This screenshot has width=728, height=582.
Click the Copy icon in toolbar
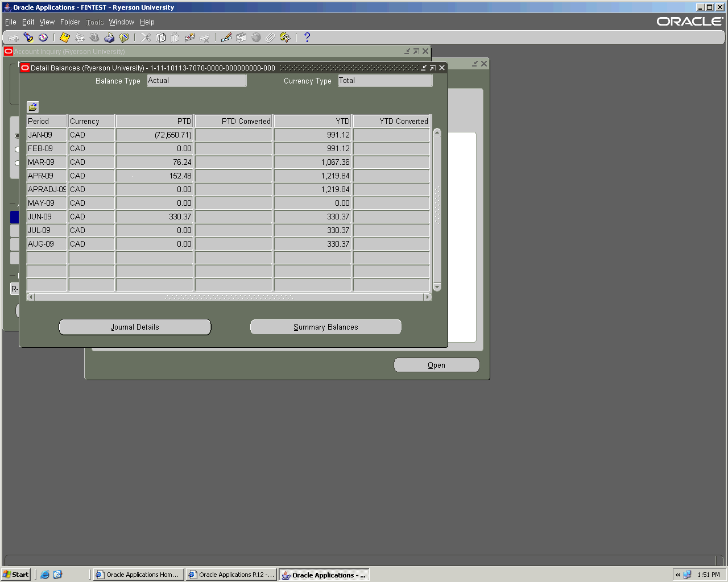point(161,38)
